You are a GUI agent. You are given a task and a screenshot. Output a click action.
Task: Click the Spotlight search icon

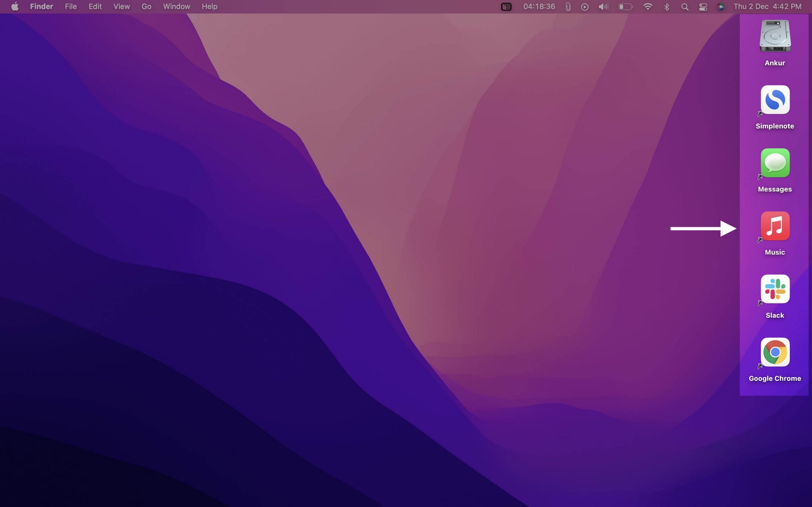tap(684, 6)
